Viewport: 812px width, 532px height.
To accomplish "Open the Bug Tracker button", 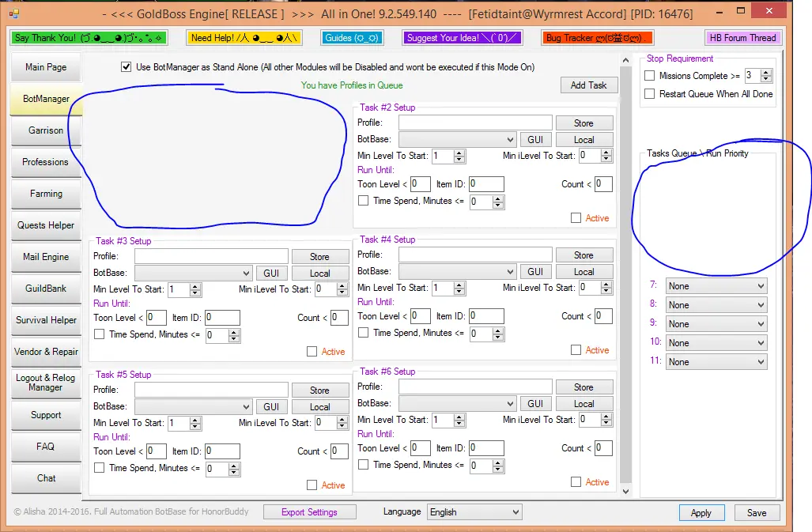I will point(597,38).
